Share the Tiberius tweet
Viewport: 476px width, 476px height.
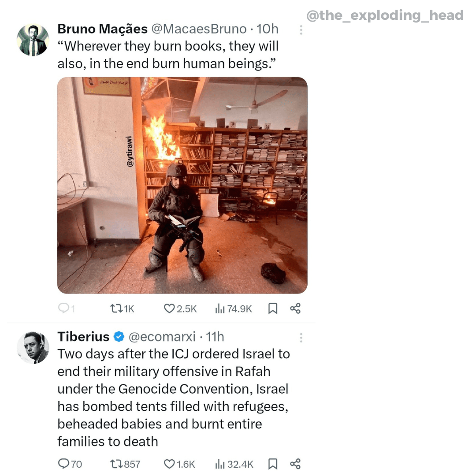point(295,464)
